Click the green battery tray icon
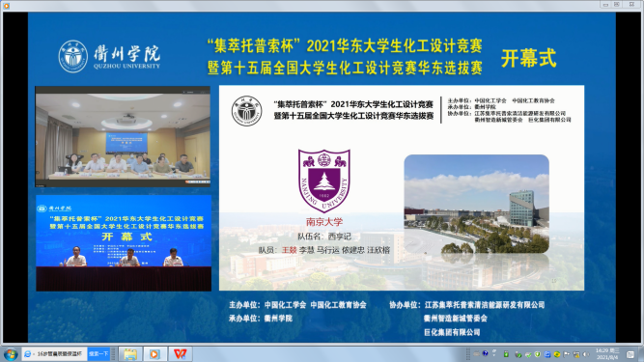The image size is (644, 362). [x=506, y=353]
